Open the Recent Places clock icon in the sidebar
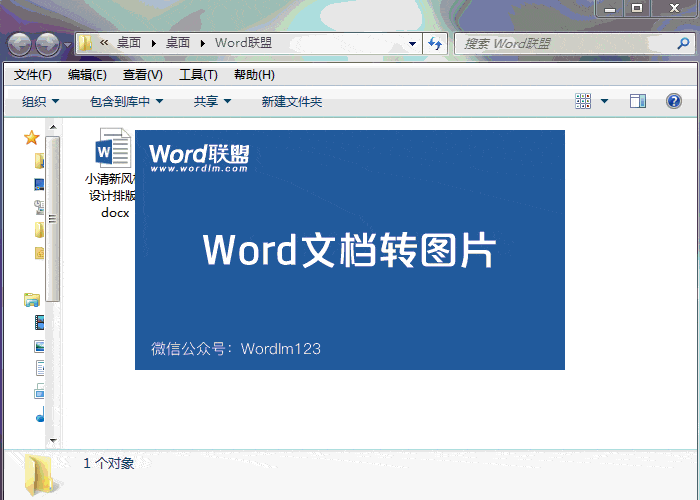The height and width of the screenshot is (500, 700). (39, 207)
